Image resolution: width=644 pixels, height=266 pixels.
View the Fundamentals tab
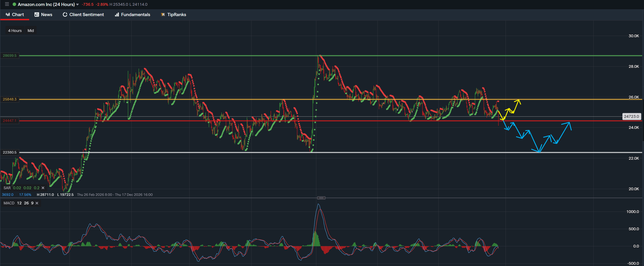point(132,14)
